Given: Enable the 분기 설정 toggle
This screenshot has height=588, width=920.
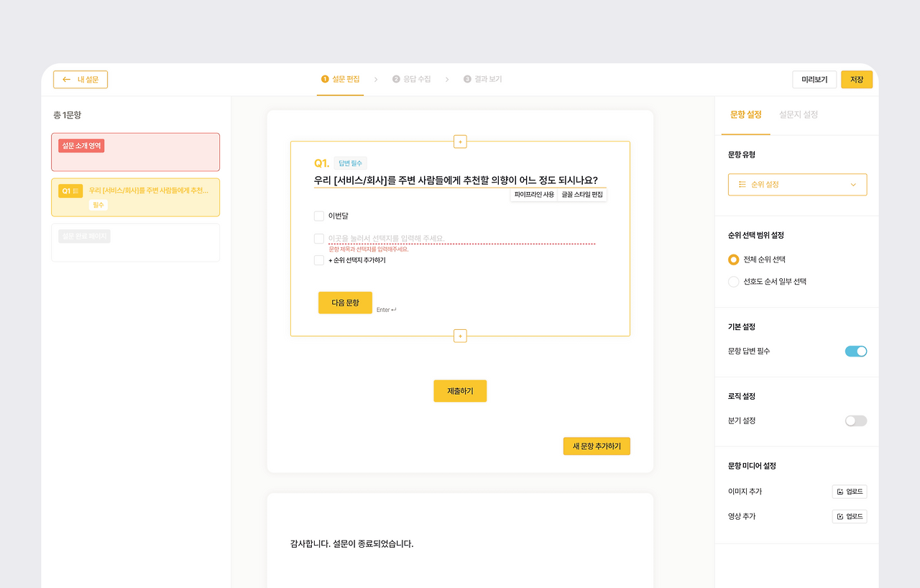Looking at the screenshot, I should [x=856, y=421].
